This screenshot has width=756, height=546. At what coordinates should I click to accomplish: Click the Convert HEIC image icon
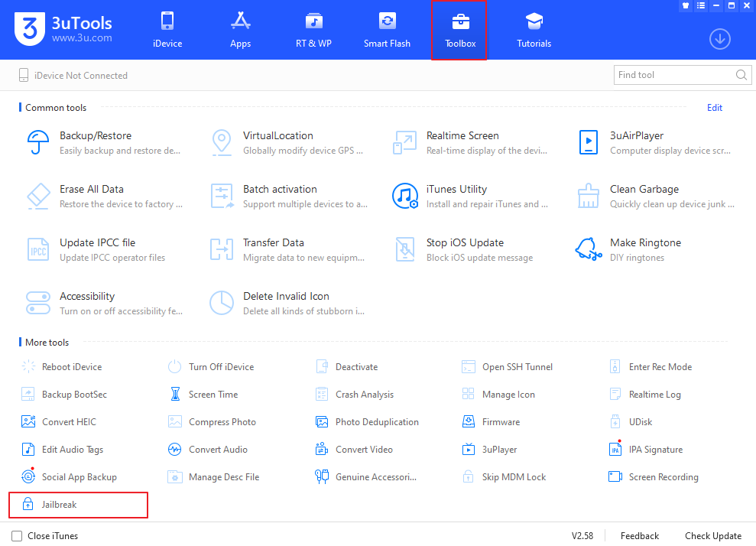coord(28,421)
